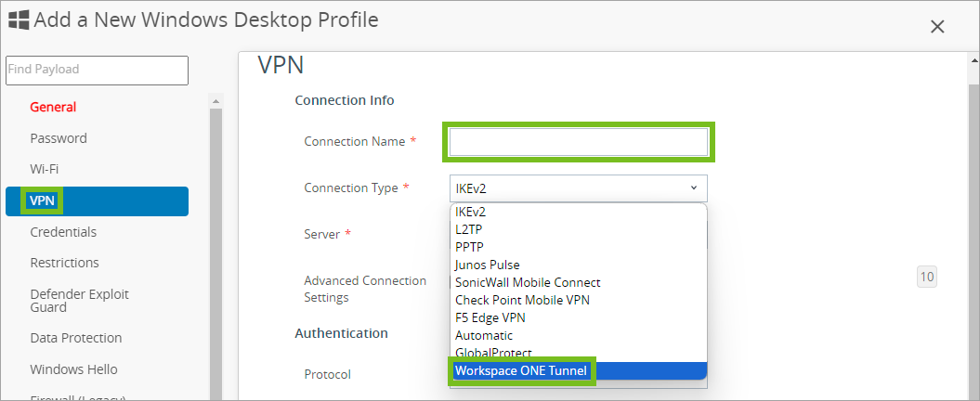The width and height of the screenshot is (980, 401).
Task: Select Junos Pulse connection type
Action: (x=578, y=265)
